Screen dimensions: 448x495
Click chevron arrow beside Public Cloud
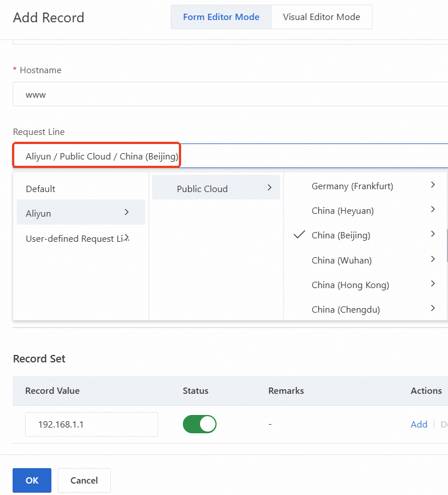point(269,188)
